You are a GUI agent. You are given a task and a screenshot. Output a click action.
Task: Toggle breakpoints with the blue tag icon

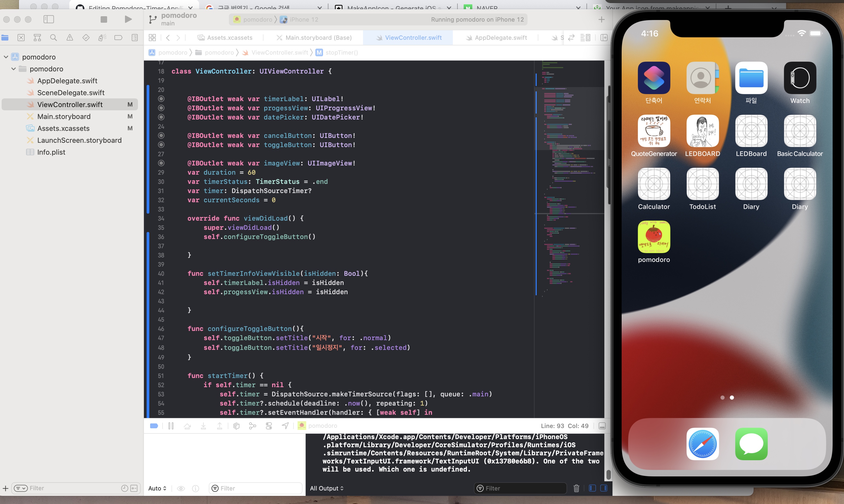point(154,426)
